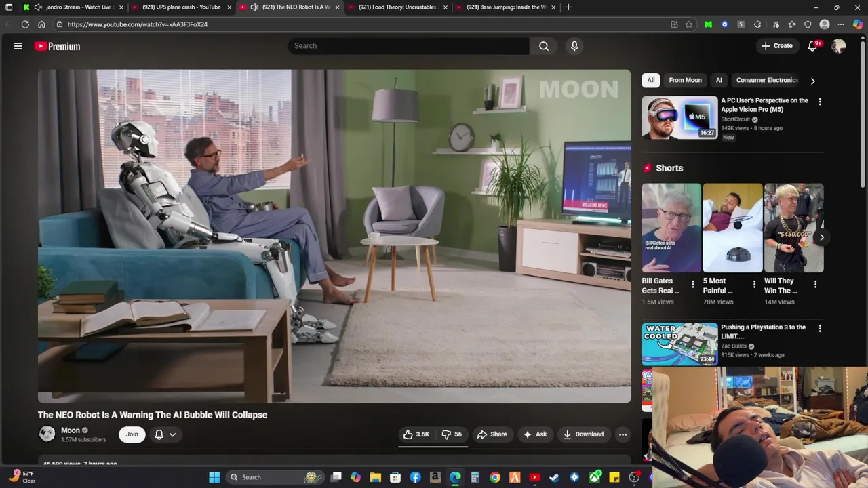Screen dimensions: 868x488
Task: Switch to the jandro Stream tab
Action: click(75, 7)
